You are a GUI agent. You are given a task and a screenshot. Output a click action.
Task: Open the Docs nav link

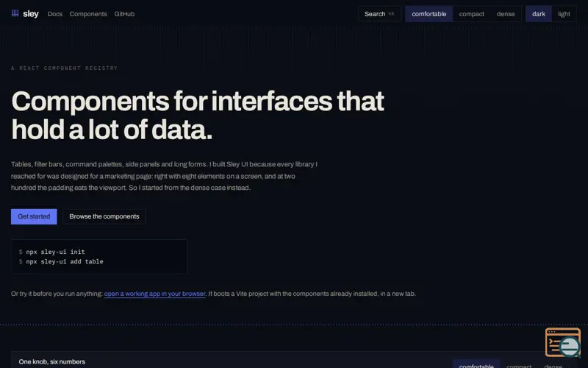[x=55, y=14]
